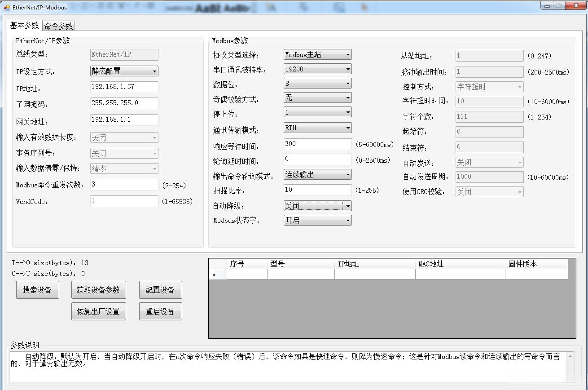Open the 通讯传输模式 dropdown
Image resolution: width=588 pixels, height=390 pixels.
[x=318, y=128]
